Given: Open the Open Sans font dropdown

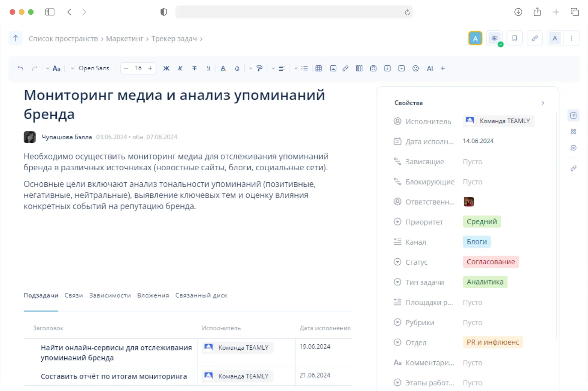Looking at the screenshot, I should click(90, 68).
